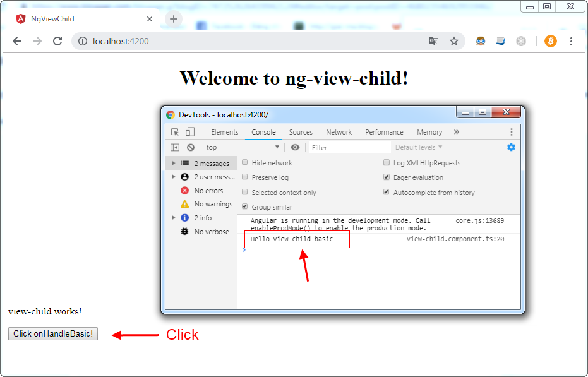Click the star to bookmark this page
Image resolution: width=588 pixels, height=377 pixels.
click(454, 40)
